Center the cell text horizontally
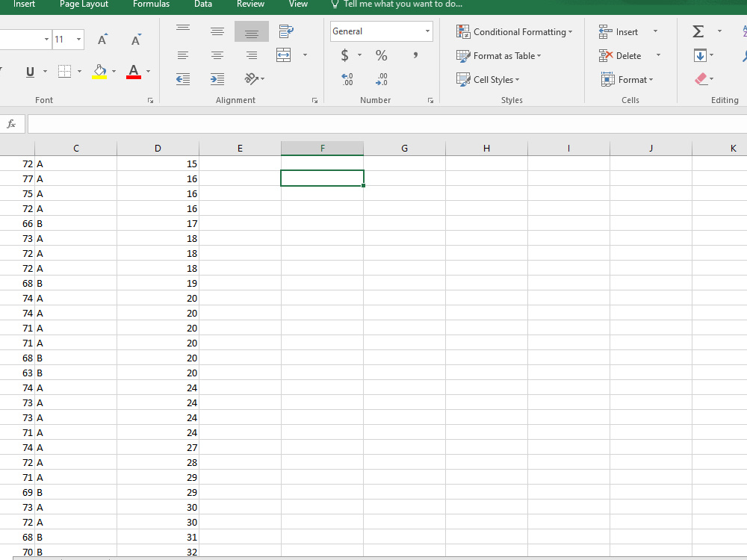 tap(217, 55)
